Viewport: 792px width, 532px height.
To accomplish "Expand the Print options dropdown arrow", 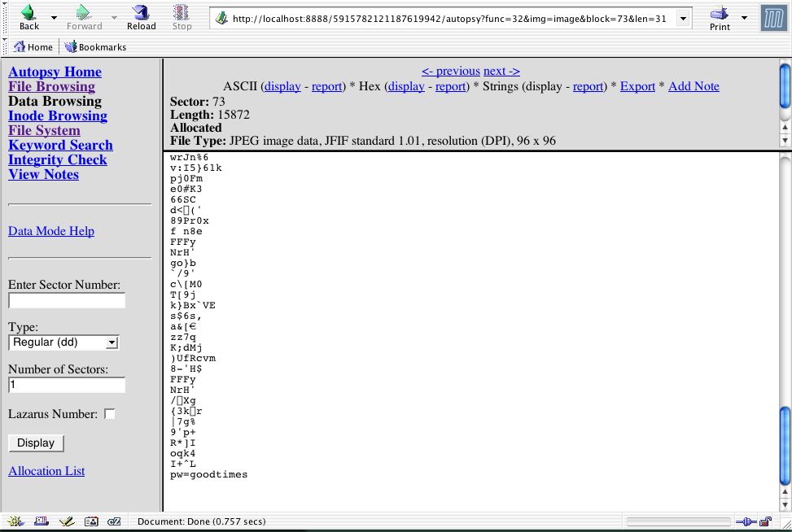I will [744, 17].
